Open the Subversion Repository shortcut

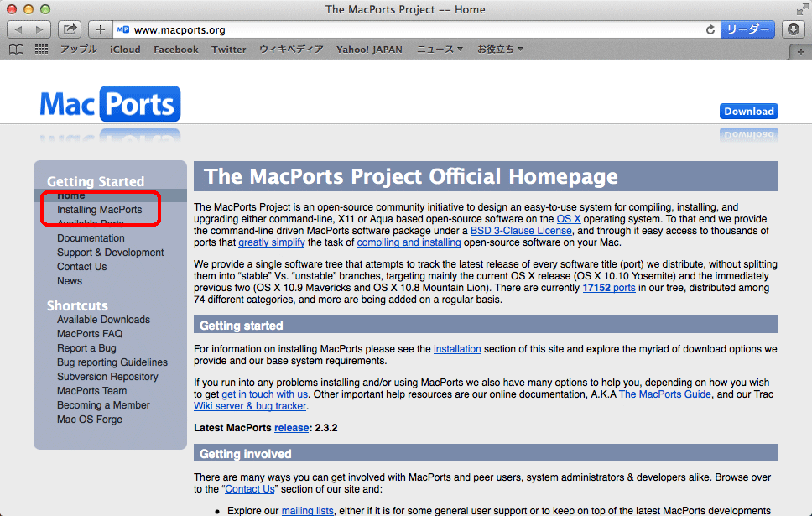point(107,377)
